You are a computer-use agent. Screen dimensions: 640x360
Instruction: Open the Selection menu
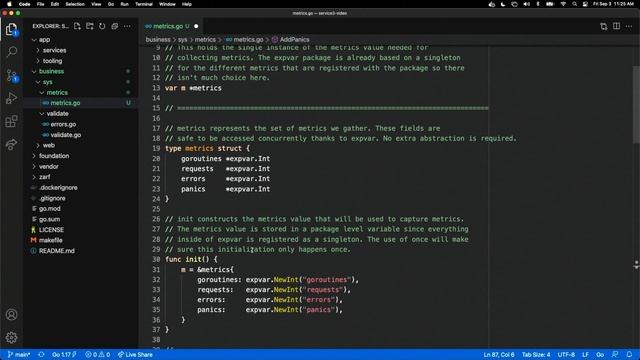75,4
